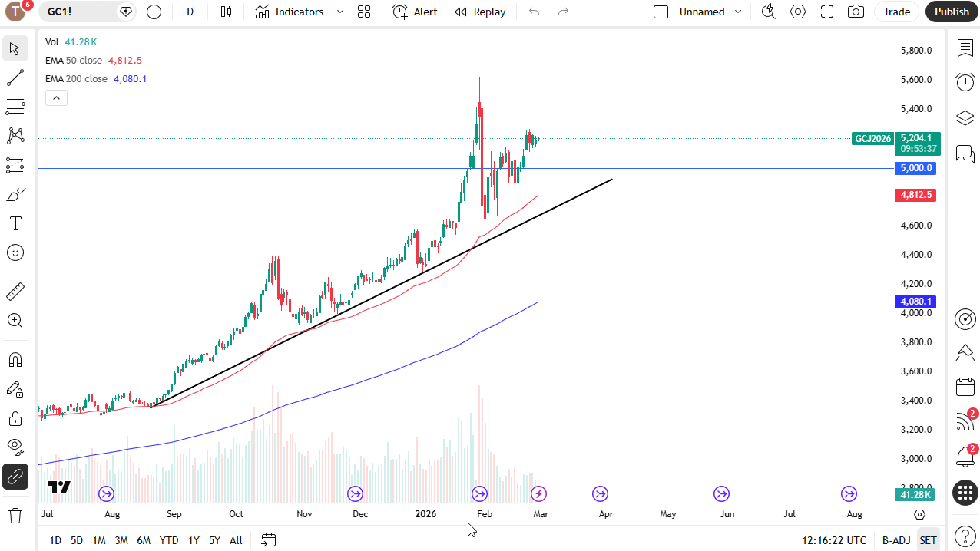
Task: Open the news feed panel
Action: (965, 421)
